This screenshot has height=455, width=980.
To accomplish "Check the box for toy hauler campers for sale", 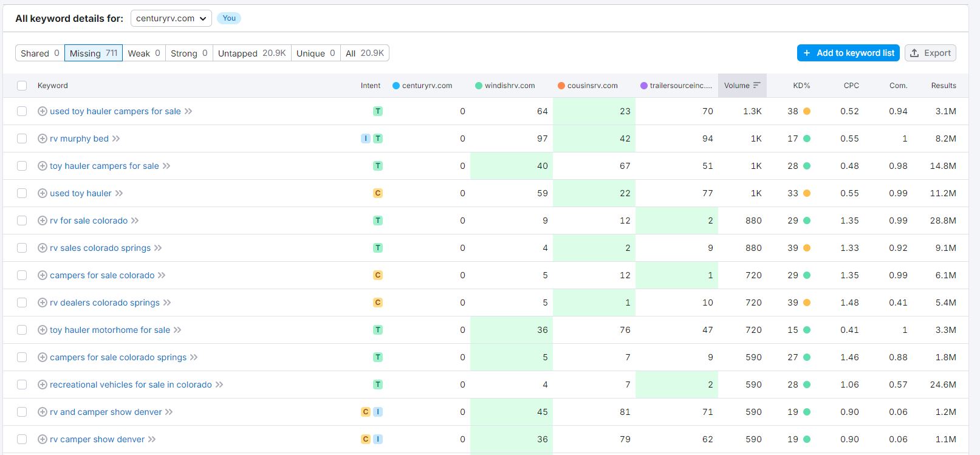I will pyautogui.click(x=22, y=166).
